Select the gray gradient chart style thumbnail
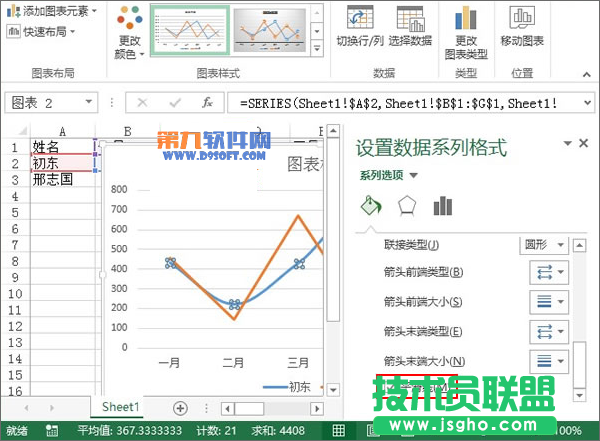600x441 pixels. (270, 31)
